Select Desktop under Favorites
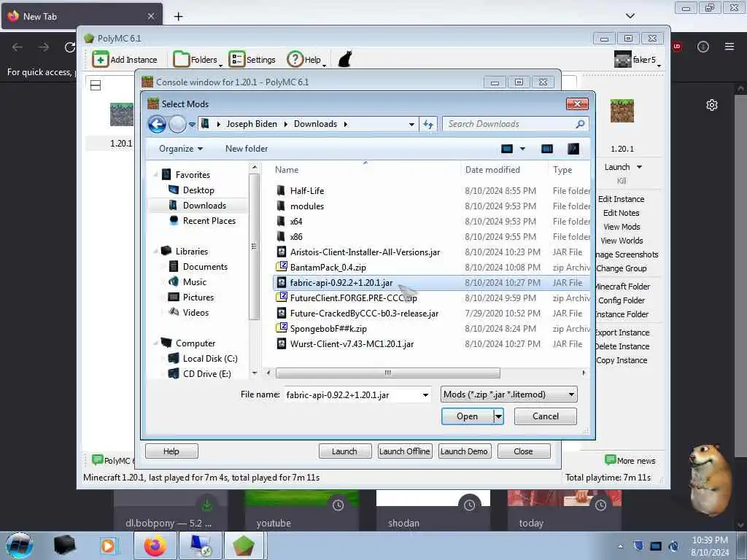 198,190
